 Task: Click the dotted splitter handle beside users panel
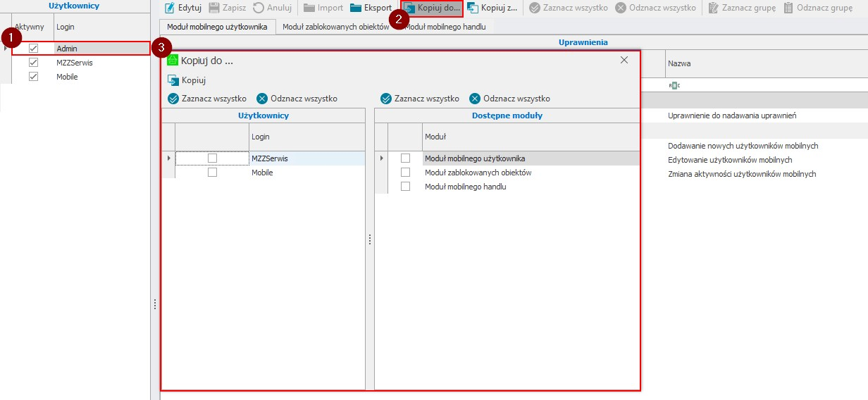point(155,304)
